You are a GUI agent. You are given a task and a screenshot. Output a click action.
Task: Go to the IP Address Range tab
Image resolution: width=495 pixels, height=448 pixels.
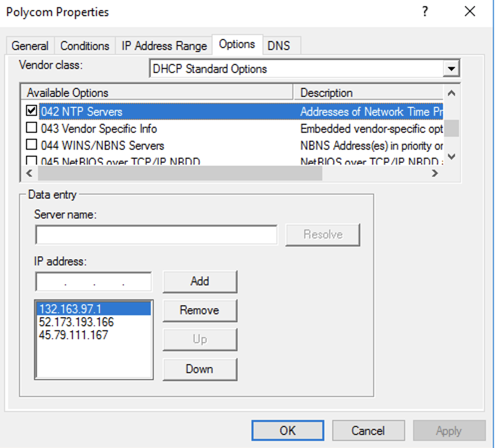click(x=164, y=46)
